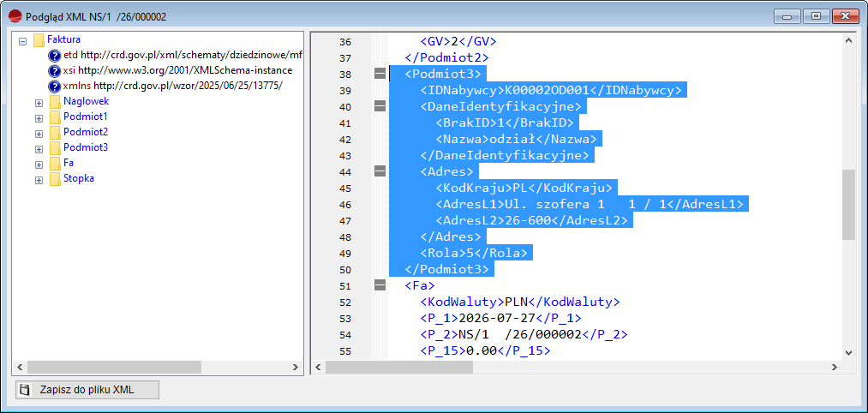Screen dimensions: 868x413
Task: Expand the Naglowek tree node
Action: [x=39, y=103]
